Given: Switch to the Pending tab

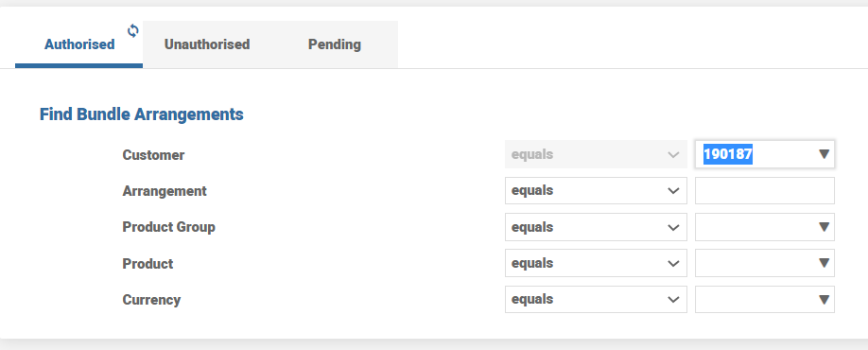Looking at the screenshot, I should [335, 44].
